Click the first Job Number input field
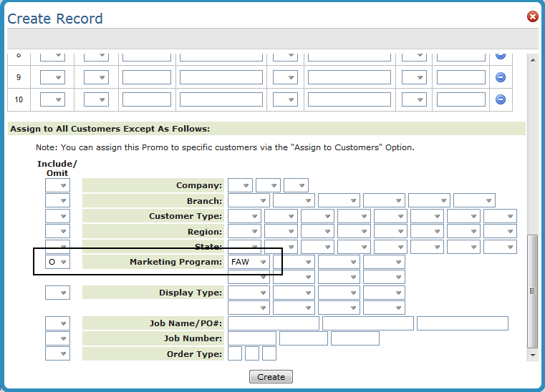Screen dimensions: 545x392 pyautogui.click(x=251, y=338)
